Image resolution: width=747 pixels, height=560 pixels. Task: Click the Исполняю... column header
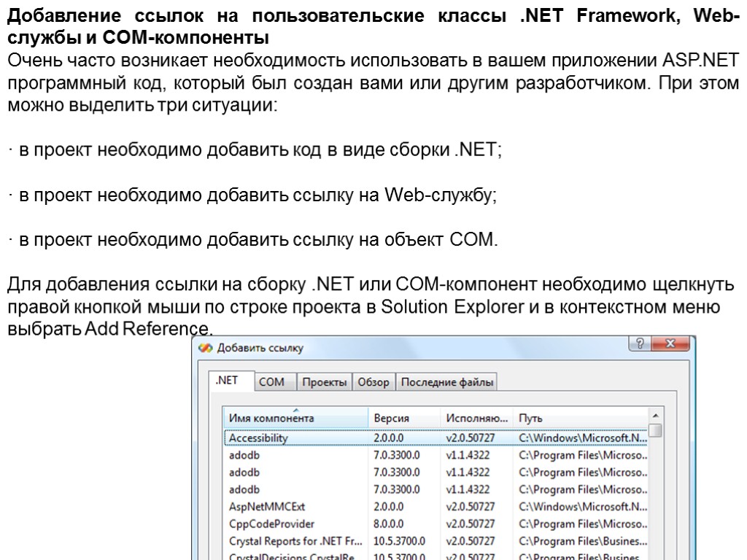point(477,418)
